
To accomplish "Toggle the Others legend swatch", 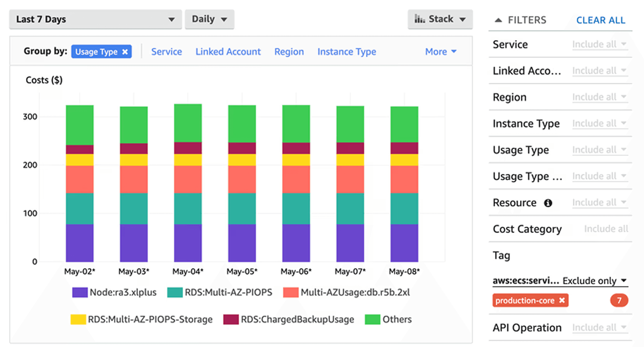I will 372,319.
